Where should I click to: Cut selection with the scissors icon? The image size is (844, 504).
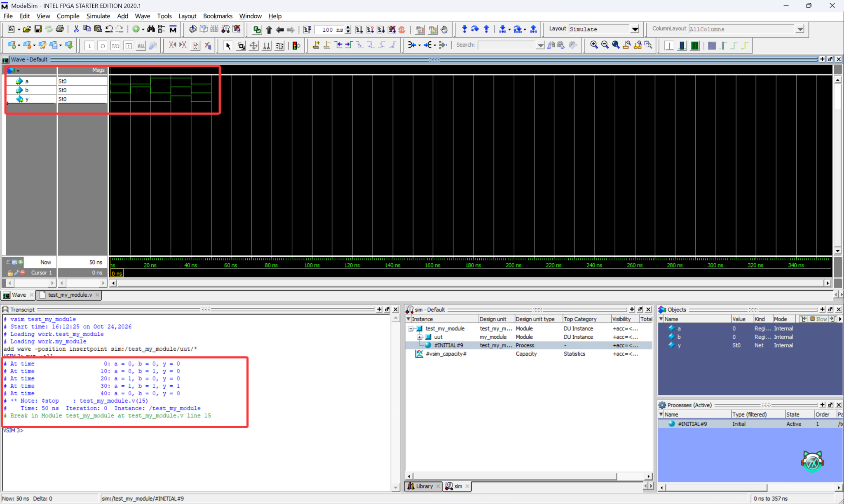(x=76, y=29)
